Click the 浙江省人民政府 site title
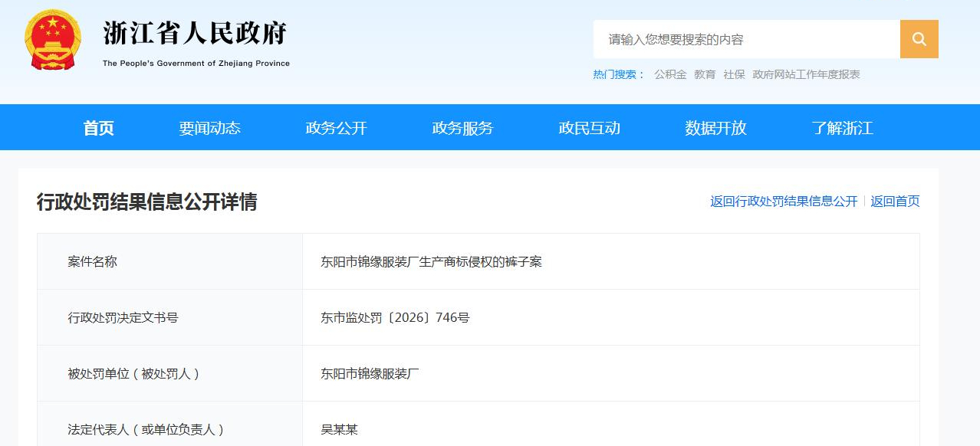Viewport: 980px width, 446px height. (x=196, y=32)
